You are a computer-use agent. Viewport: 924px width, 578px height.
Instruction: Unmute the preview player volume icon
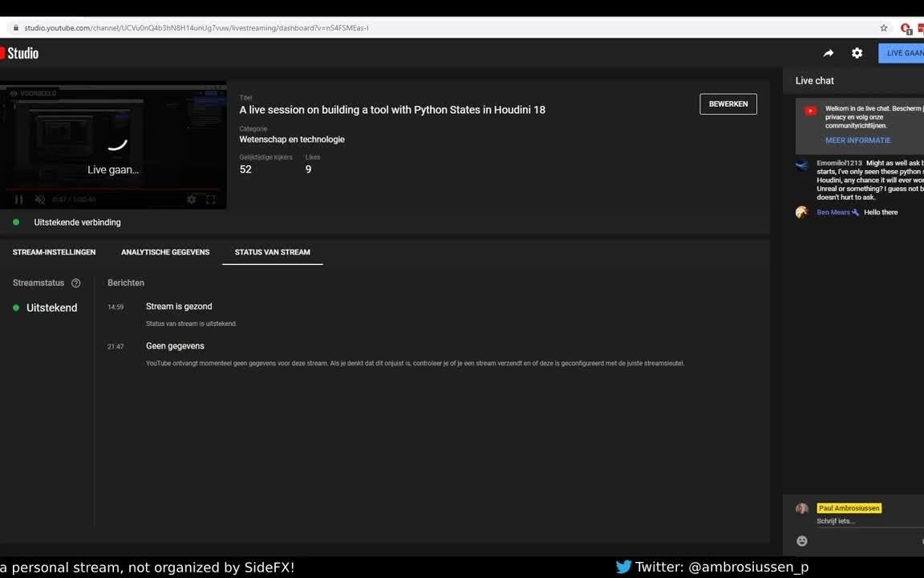coord(39,200)
